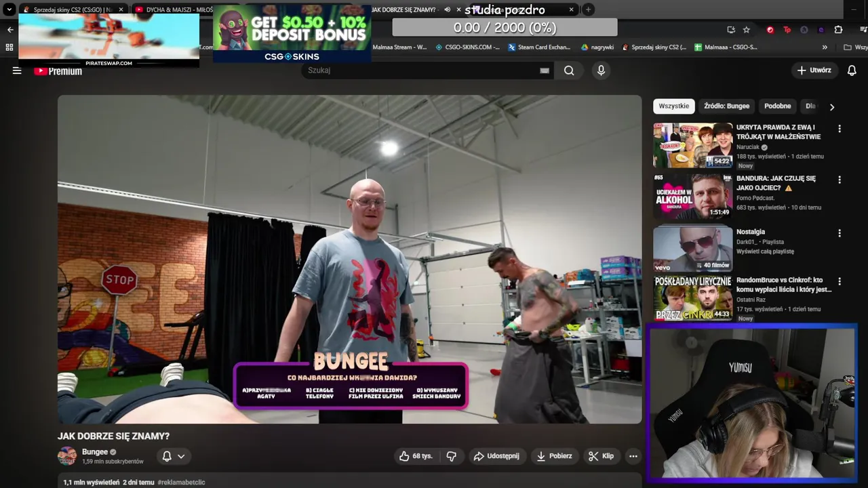Click the main video player
The image size is (868, 488).
tap(349, 259)
